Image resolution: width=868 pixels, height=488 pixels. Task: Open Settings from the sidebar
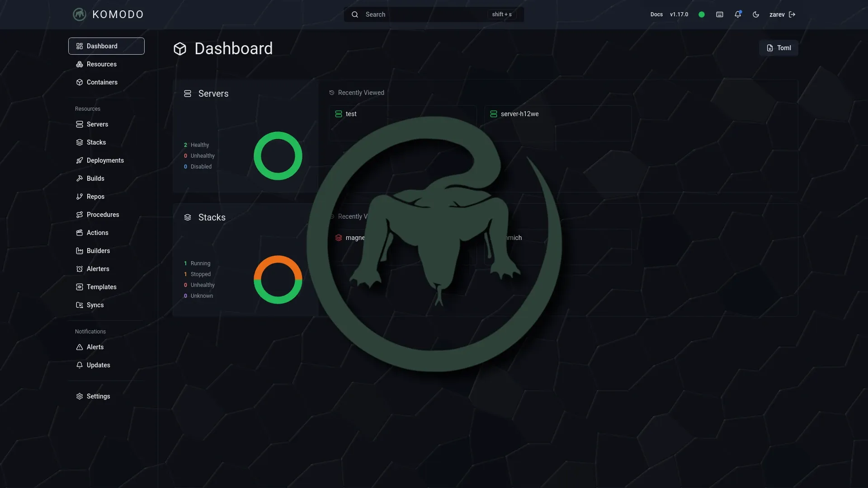[80, 396]
